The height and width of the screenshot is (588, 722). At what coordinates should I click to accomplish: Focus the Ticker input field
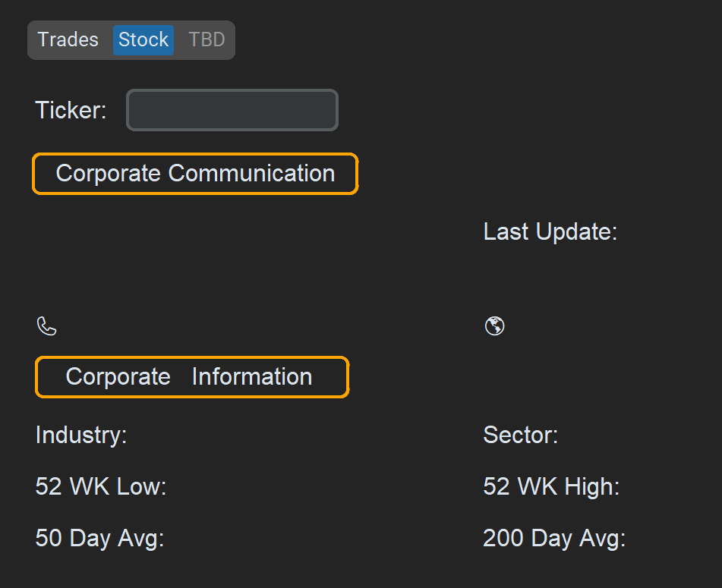tap(232, 111)
